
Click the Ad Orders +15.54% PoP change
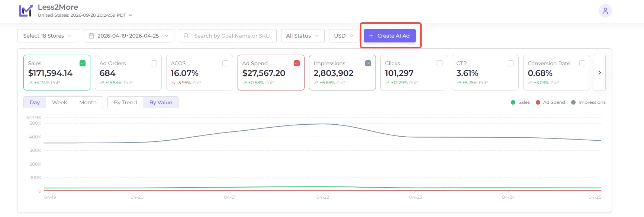click(x=116, y=83)
